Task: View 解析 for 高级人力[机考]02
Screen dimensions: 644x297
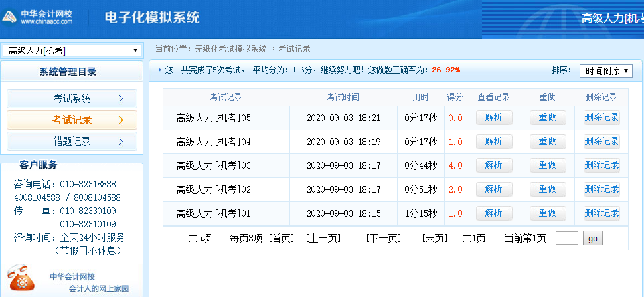Action: coord(494,189)
